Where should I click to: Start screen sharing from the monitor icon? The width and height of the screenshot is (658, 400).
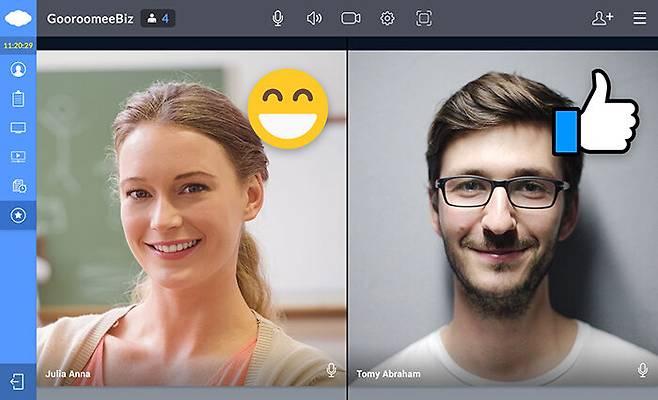point(18,128)
